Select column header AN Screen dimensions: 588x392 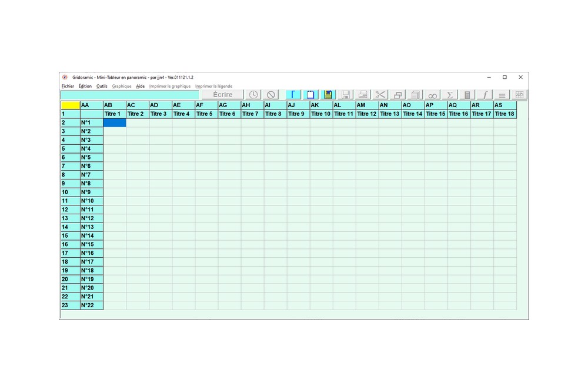pos(390,105)
